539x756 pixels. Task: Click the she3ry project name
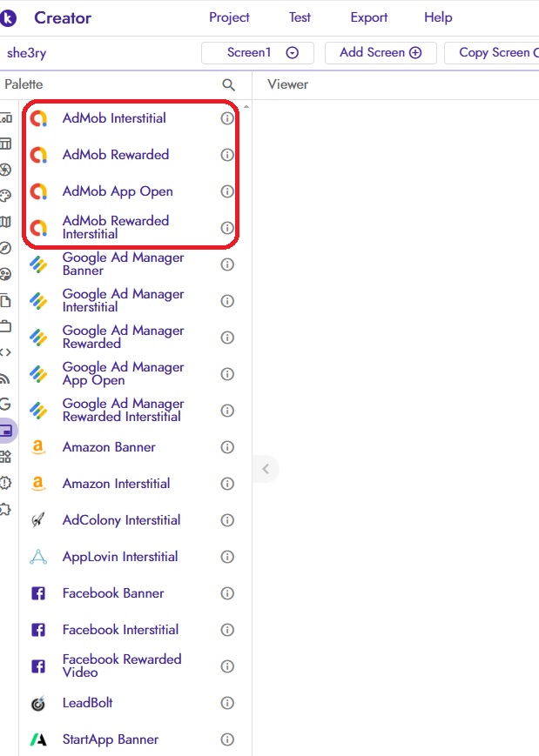click(26, 53)
